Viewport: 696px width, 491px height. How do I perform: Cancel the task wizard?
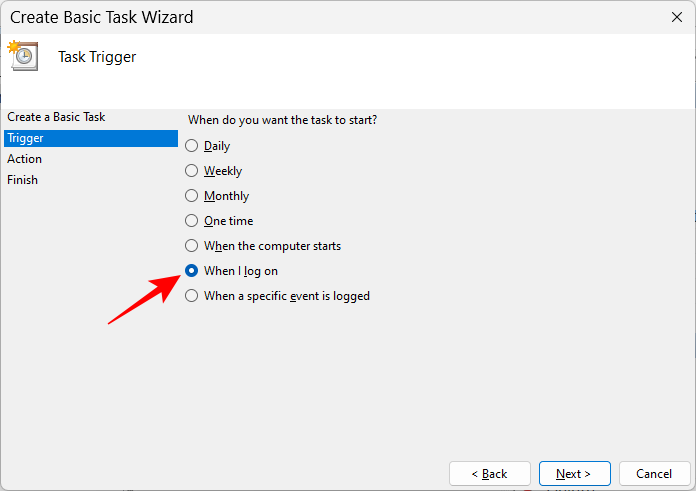[654, 473]
